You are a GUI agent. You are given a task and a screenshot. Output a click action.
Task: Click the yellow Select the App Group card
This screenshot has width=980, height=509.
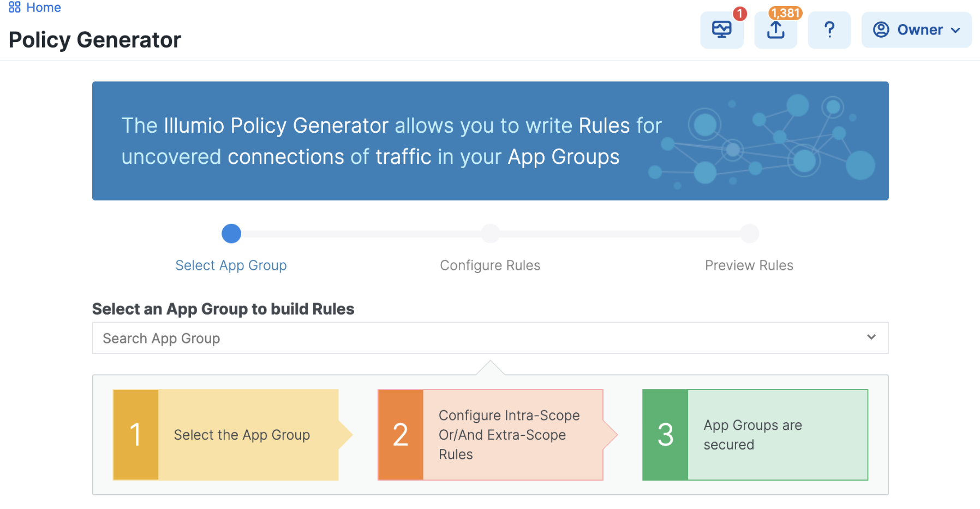[227, 435]
